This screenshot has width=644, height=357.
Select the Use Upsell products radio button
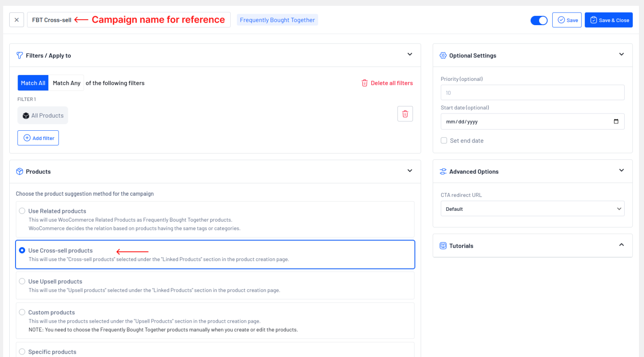(22, 281)
